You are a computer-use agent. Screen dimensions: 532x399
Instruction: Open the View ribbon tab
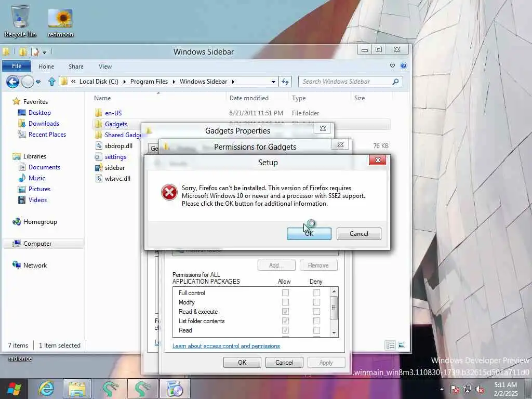coord(105,66)
